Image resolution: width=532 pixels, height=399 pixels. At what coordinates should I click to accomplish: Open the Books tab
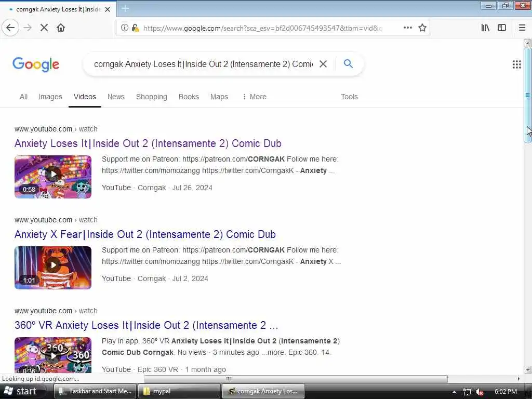(189, 97)
